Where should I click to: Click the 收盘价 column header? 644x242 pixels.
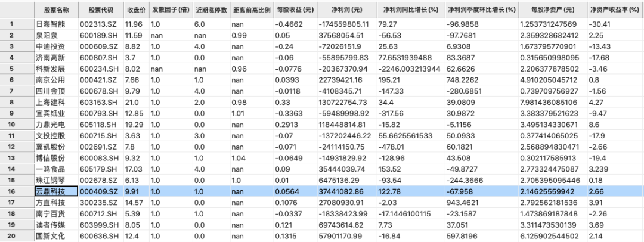[x=136, y=9]
